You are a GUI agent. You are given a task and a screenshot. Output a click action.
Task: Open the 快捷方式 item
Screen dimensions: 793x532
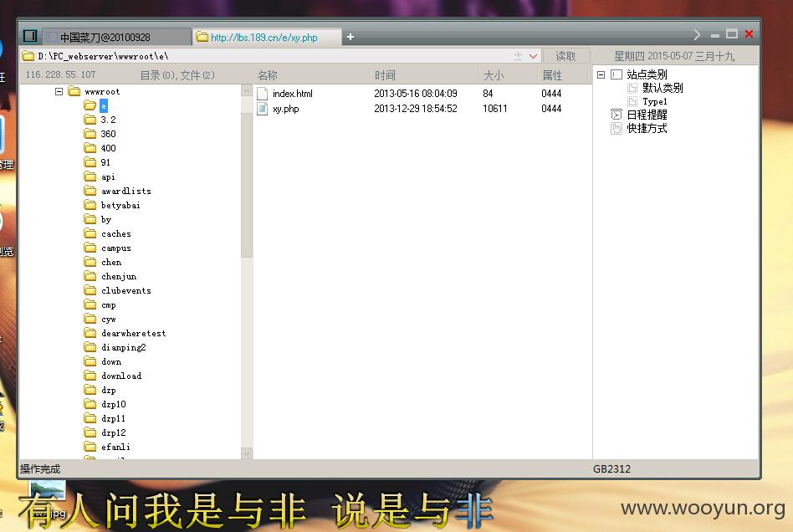coord(647,129)
